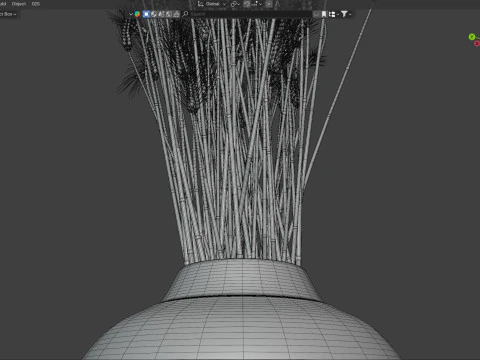Click the bookmark icon right of search
Image resolution: width=480 pixels, height=360 pixels.
point(324,14)
